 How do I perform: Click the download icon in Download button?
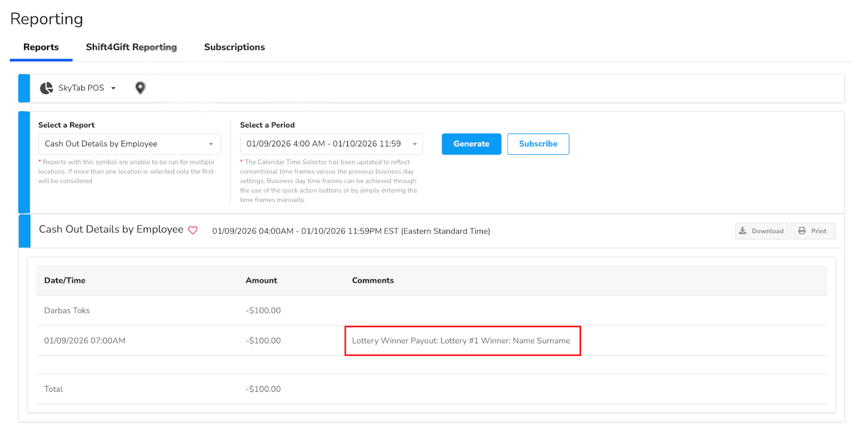743,231
